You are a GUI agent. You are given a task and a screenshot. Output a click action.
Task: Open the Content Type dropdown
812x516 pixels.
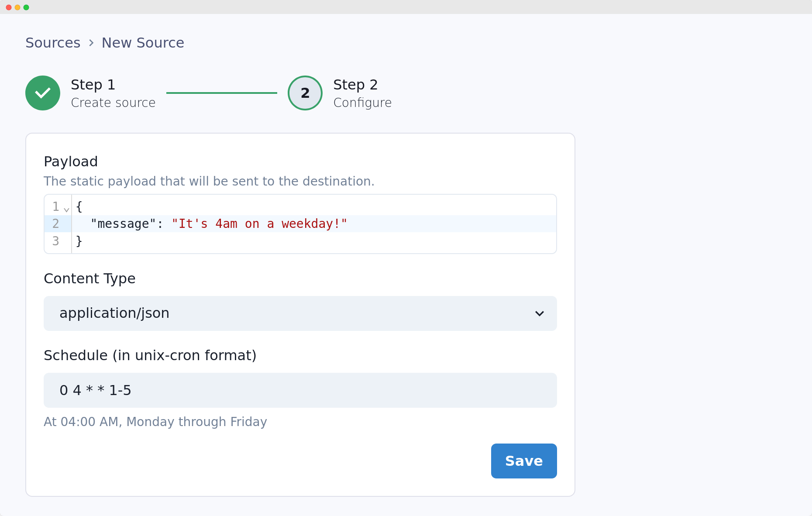click(299, 313)
